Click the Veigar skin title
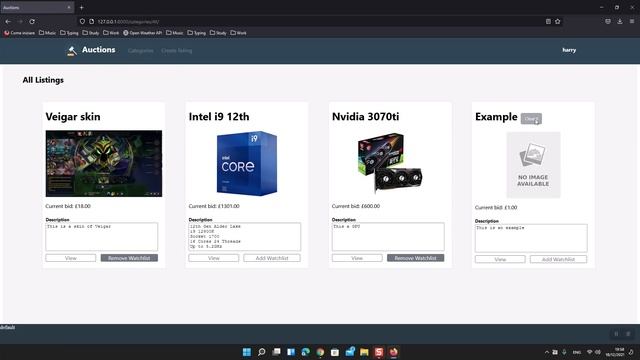 (x=73, y=117)
